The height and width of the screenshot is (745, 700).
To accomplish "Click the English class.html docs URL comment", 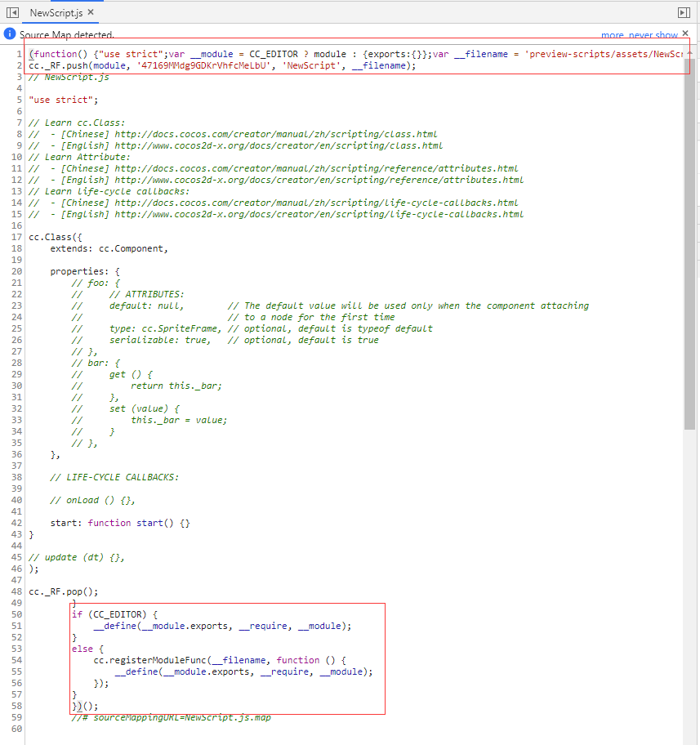I will pos(236,145).
